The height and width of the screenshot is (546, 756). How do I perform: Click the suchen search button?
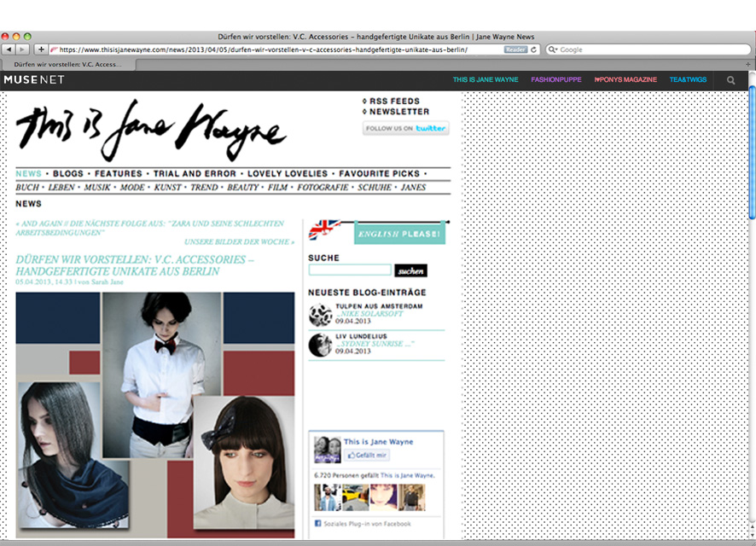click(x=410, y=270)
